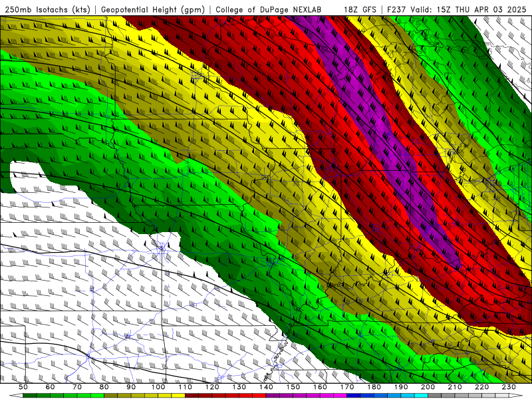Click the 60 value on color scale
Image resolution: width=532 pixels, height=399 pixels.
click(x=51, y=387)
